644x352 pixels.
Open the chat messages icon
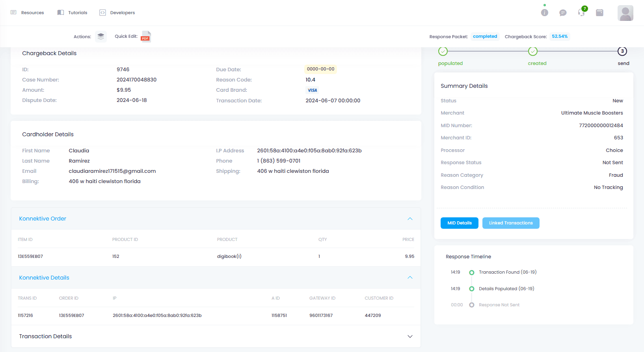pyautogui.click(x=563, y=13)
